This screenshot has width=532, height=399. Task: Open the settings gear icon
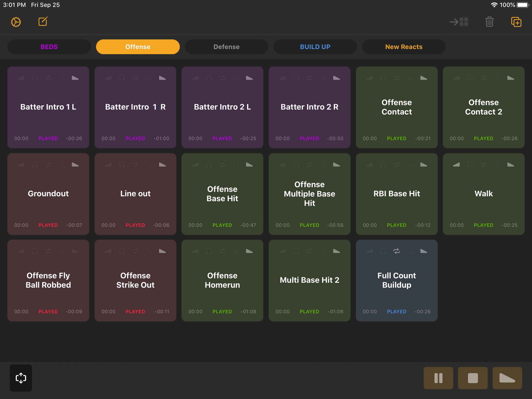point(16,22)
